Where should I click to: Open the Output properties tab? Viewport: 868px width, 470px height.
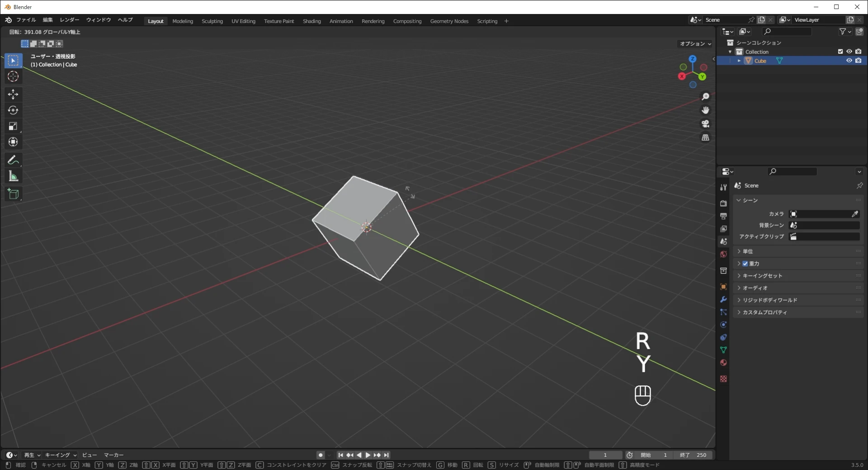(x=723, y=216)
